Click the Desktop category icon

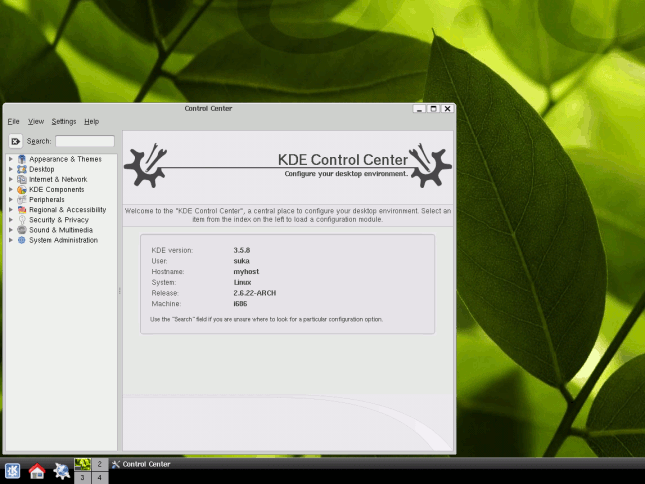tap(22, 169)
